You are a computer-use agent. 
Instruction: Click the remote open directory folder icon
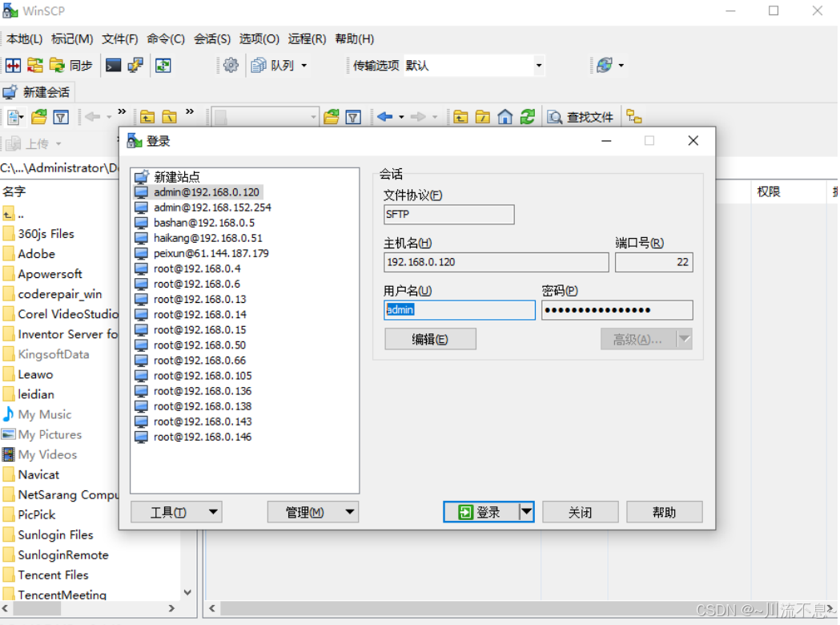pyautogui.click(x=332, y=117)
